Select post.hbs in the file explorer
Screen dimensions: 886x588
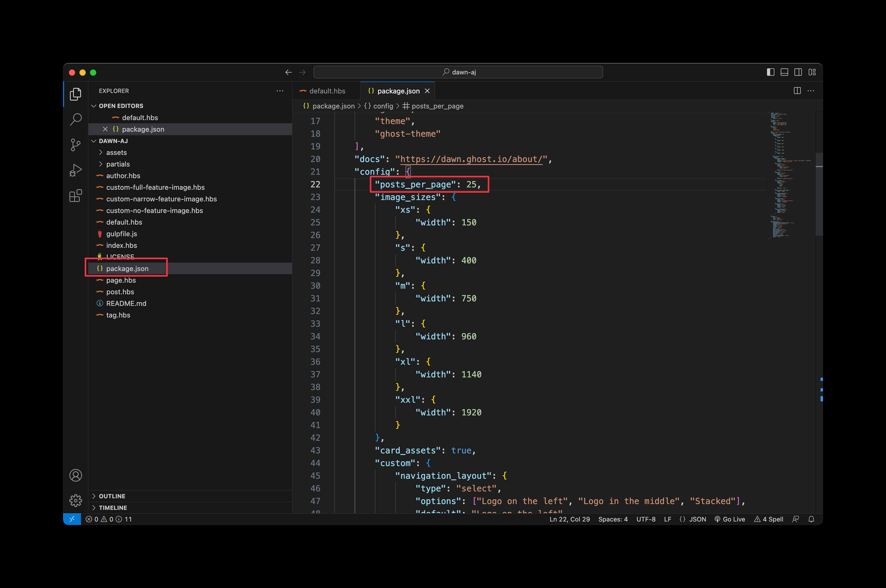tap(120, 292)
